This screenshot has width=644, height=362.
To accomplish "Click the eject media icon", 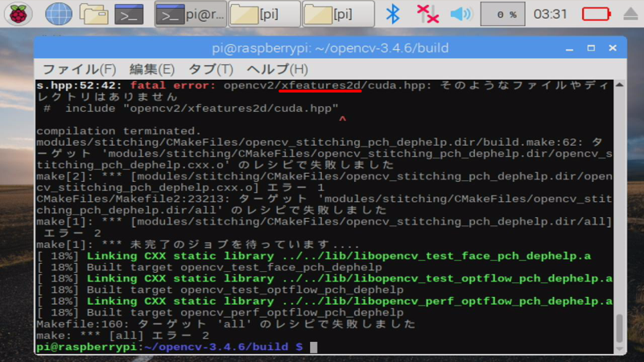I will pos(631,14).
